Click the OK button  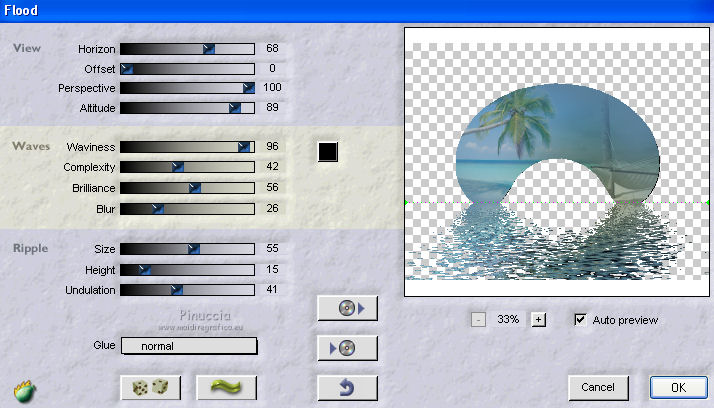(678, 388)
